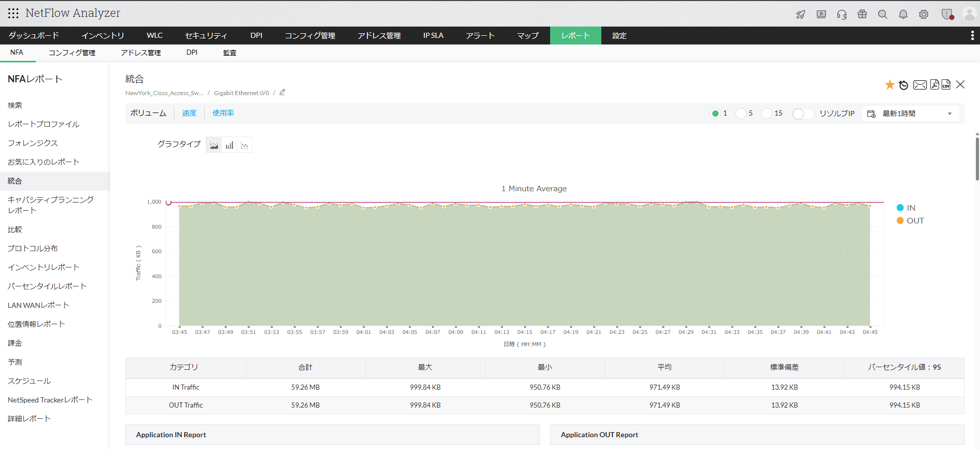Open お気に入りのレポート in the sidebar
This screenshot has height=449, width=980.
pos(43,162)
